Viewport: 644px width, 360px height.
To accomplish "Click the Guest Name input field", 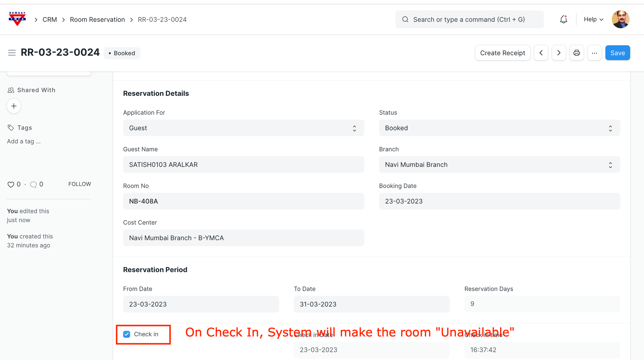I will (244, 165).
